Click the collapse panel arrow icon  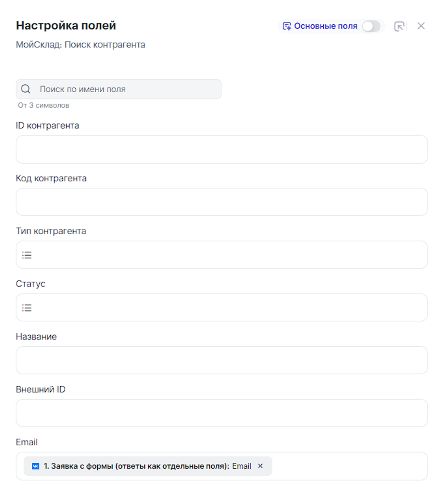(x=399, y=26)
